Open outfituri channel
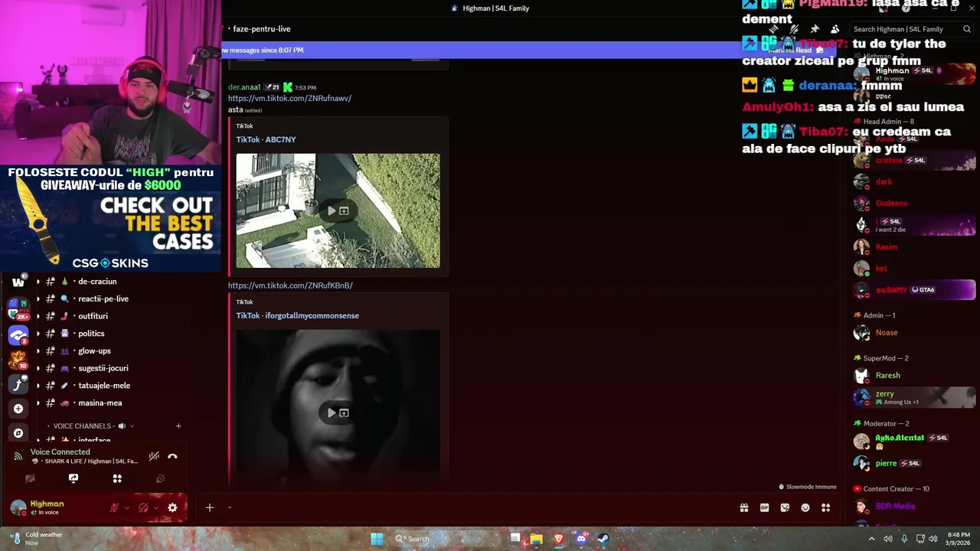Screen dimensions: 980x551 click(93, 316)
